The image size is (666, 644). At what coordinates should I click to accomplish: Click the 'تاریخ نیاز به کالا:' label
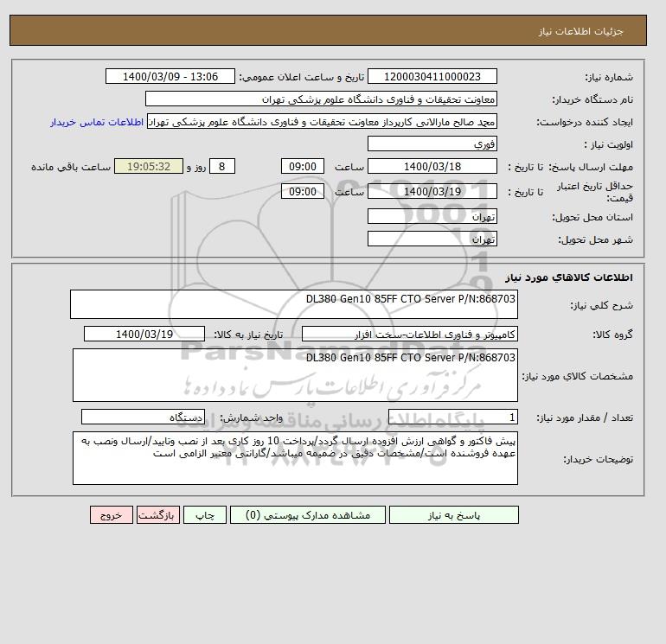pyautogui.click(x=248, y=335)
